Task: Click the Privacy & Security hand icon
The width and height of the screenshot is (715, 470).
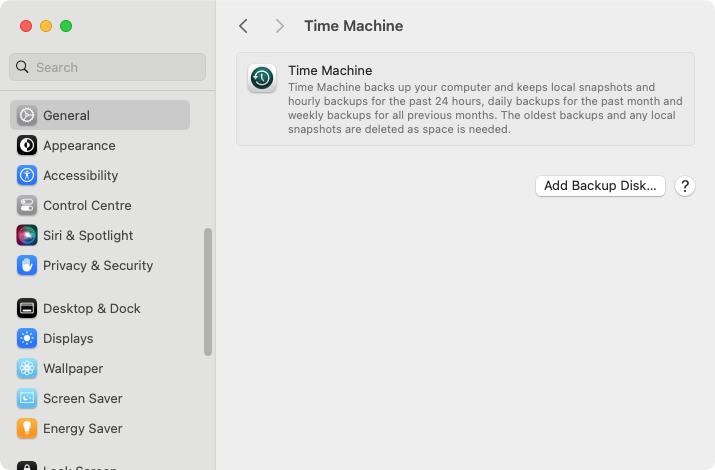Action: pos(27,265)
